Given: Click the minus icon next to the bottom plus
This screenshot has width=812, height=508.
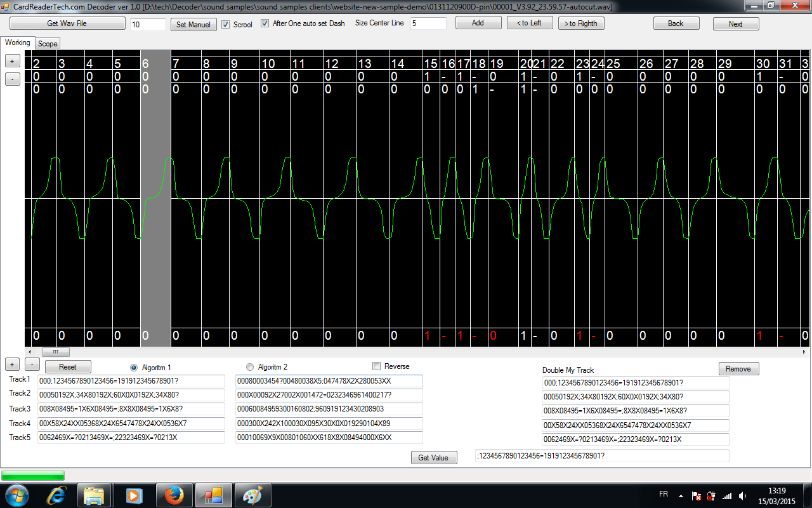Looking at the screenshot, I should [32, 364].
